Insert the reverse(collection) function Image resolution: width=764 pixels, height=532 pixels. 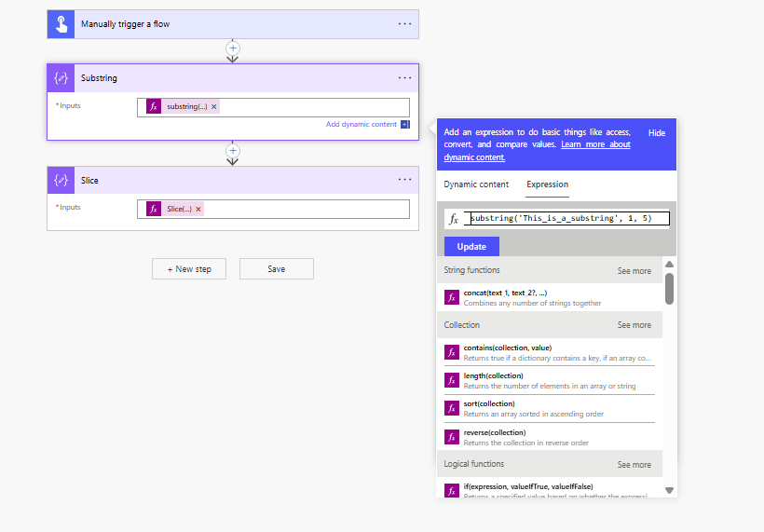549,437
